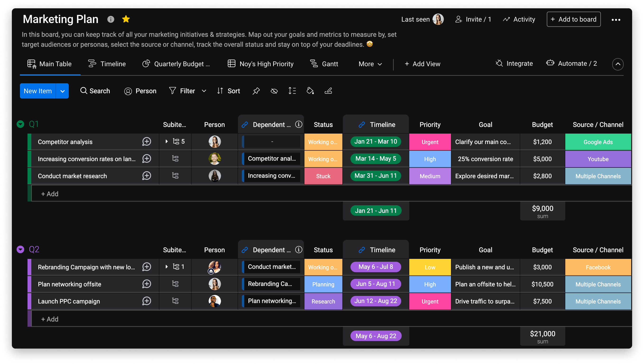Click the Stuck status color cell
This screenshot has width=644, height=364.
323,176
